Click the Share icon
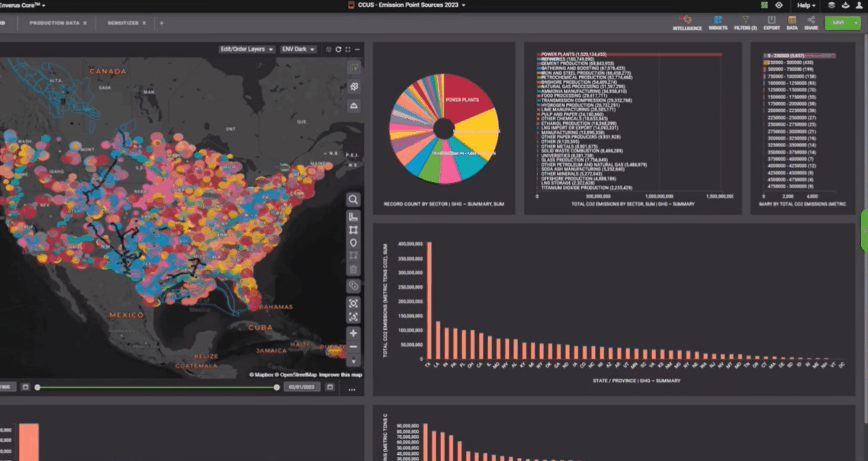Image resolution: width=868 pixels, height=461 pixels. point(811,22)
